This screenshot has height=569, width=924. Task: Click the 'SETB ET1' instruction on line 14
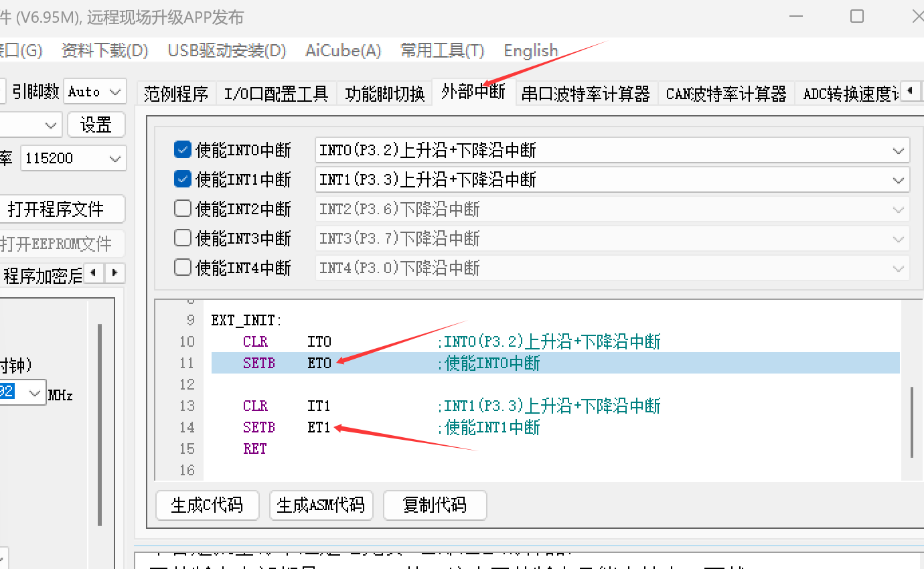[287, 428]
